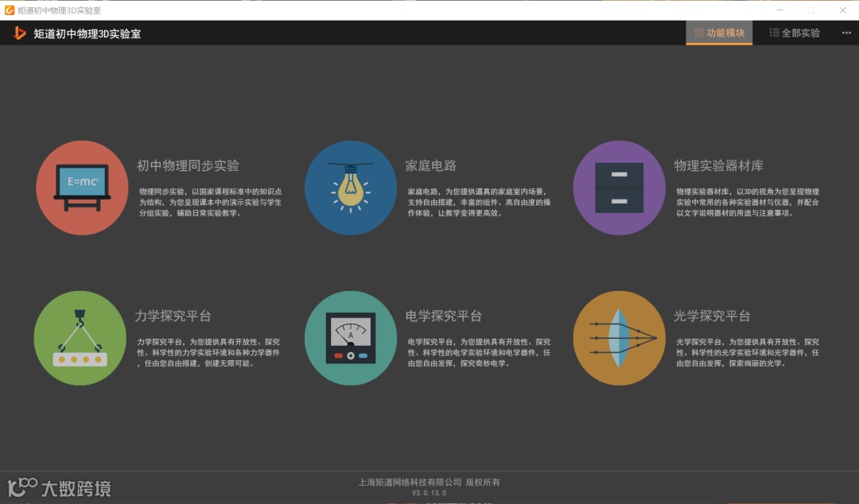The image size is (859, 504).
Task: Select the 光学探究平台 title
Action: 712,316
